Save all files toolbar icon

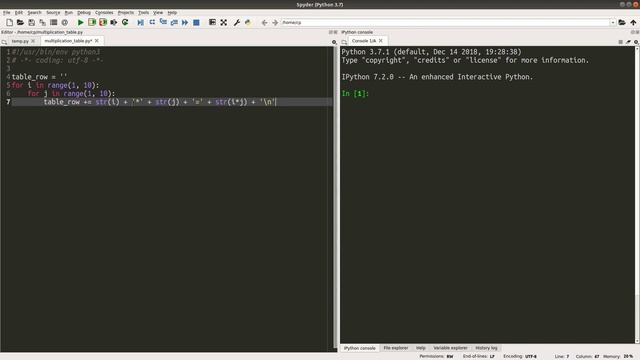[42, 22]
